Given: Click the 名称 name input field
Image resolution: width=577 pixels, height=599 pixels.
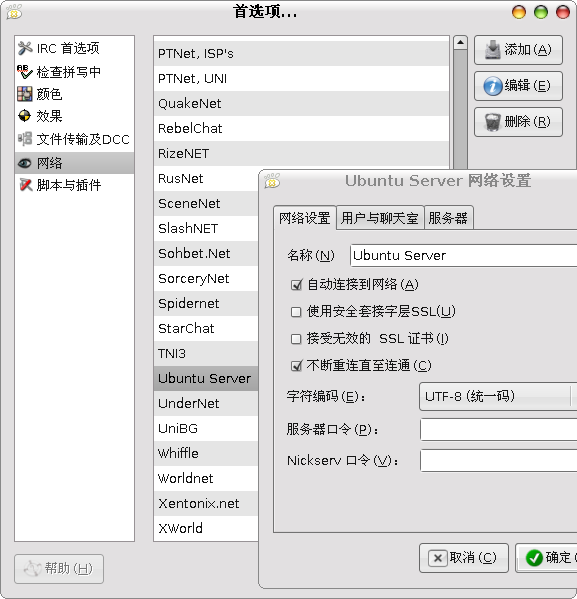Looking at the screenshot, I should coord(463,255).
